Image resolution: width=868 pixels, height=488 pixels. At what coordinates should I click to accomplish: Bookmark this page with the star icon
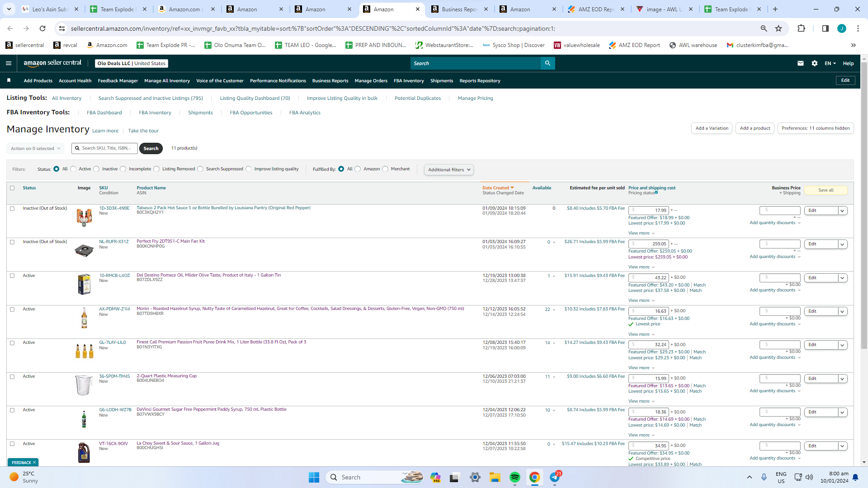[778, 28]
